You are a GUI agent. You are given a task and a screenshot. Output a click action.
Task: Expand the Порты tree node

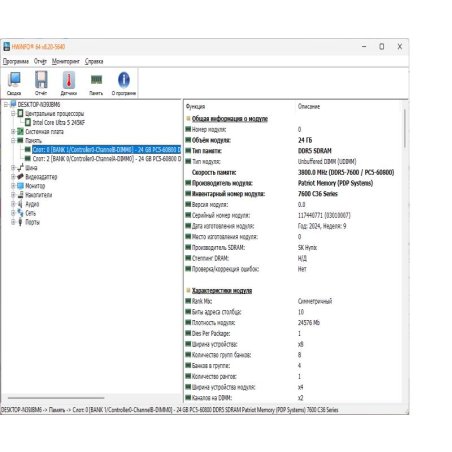(x=13, y=222)
